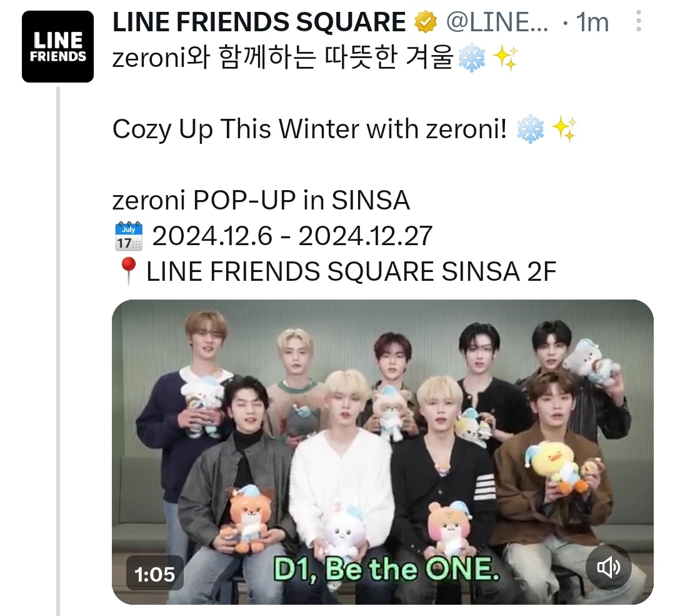Click the 'LINE FRIENDS SQUARE SINSA 2F' location text
This screenshot has width=675, height=616.
351,271
